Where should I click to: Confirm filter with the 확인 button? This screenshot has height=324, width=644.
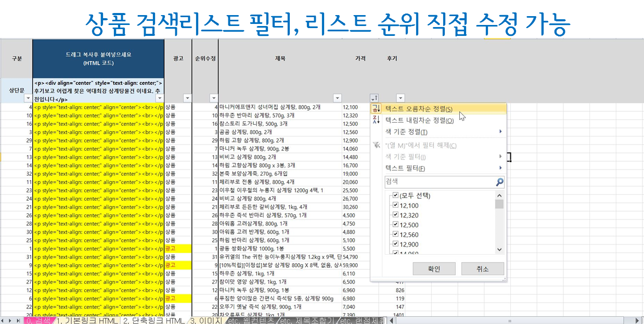[x=434, y=269]
